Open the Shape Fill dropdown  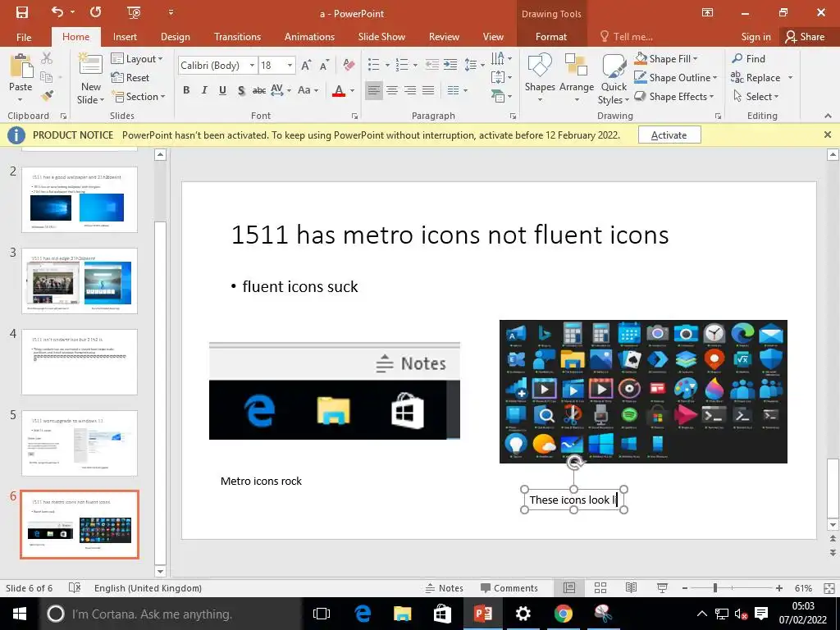pyautogui.click(x=666, y=58)
